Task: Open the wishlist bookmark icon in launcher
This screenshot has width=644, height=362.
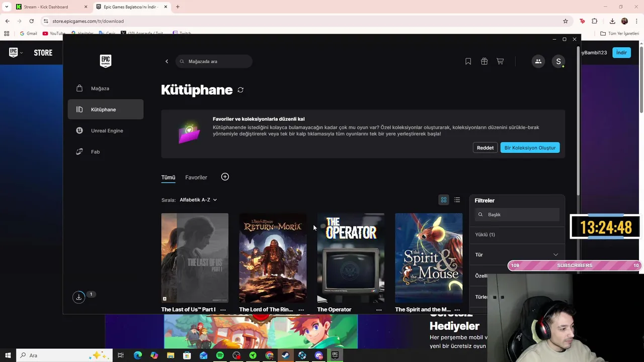Action: (x=468, y=61)
